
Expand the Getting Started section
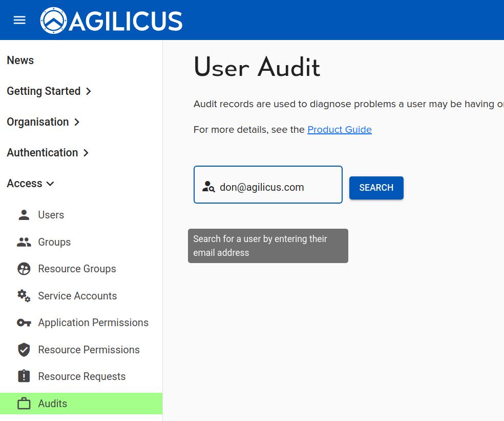tap(49, 91)
